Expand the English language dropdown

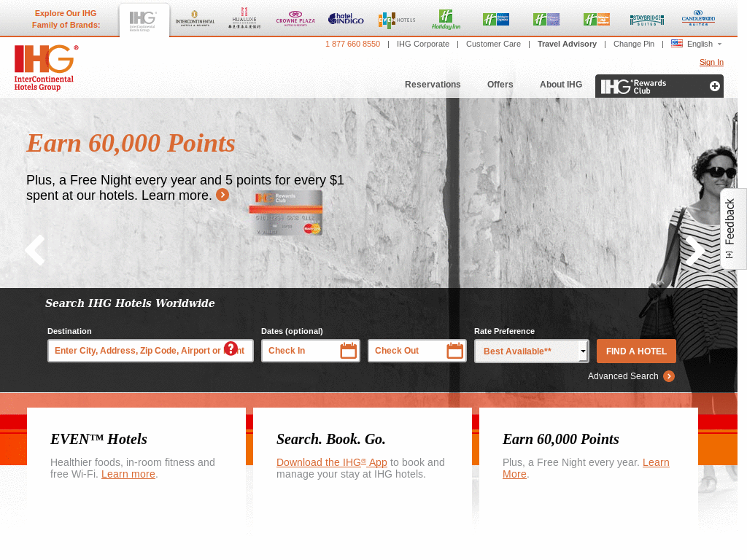coord(704,44)
